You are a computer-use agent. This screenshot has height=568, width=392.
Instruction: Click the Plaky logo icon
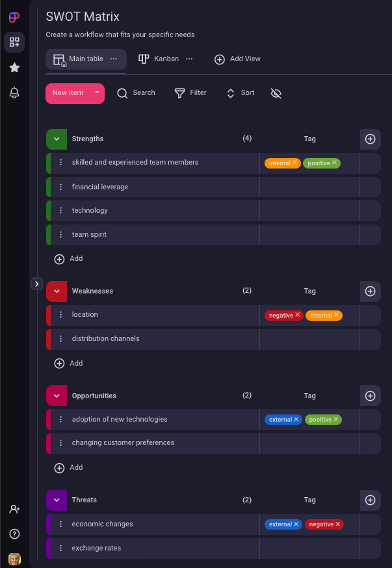(x=14, y=17)
